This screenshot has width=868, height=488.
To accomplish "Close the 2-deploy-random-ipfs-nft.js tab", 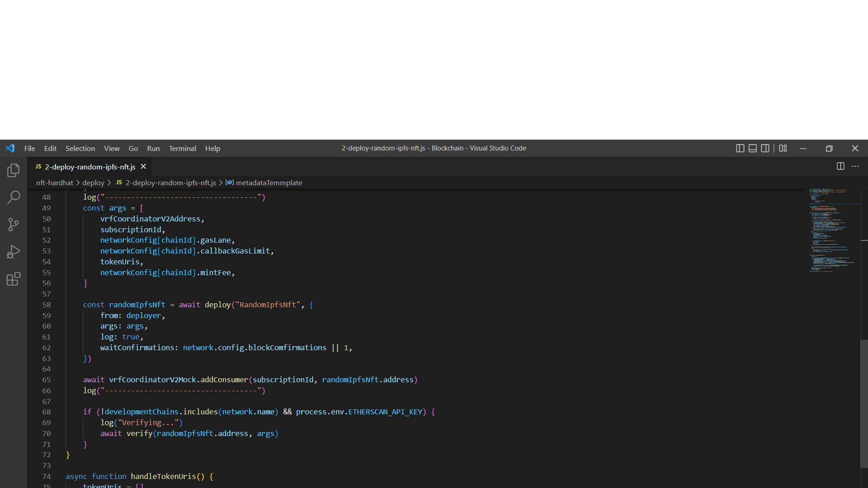I will 143,166.
